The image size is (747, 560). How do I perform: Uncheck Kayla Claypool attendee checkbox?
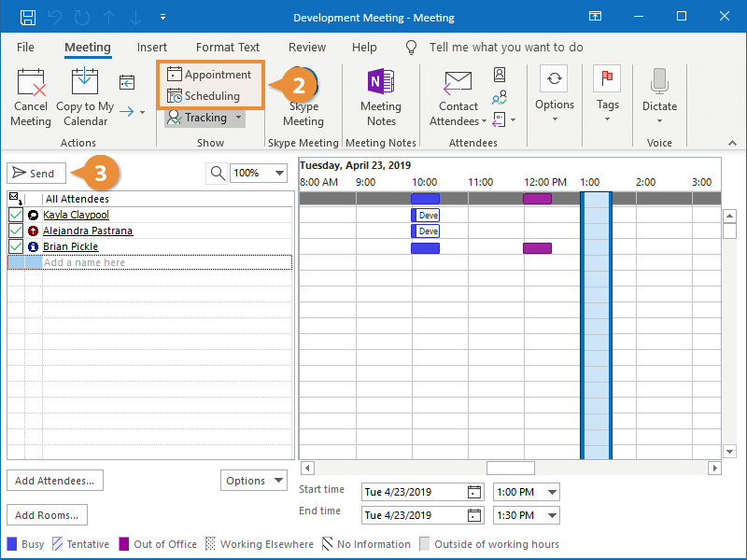16,216
